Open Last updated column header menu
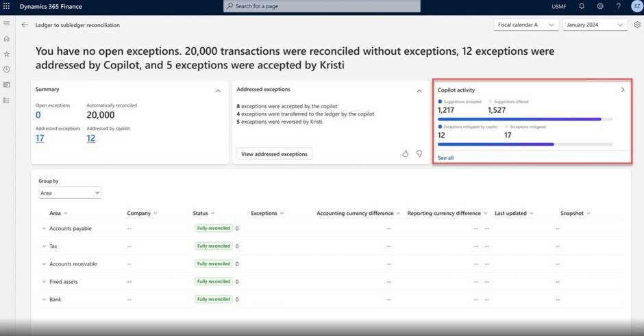 (532, 214)
